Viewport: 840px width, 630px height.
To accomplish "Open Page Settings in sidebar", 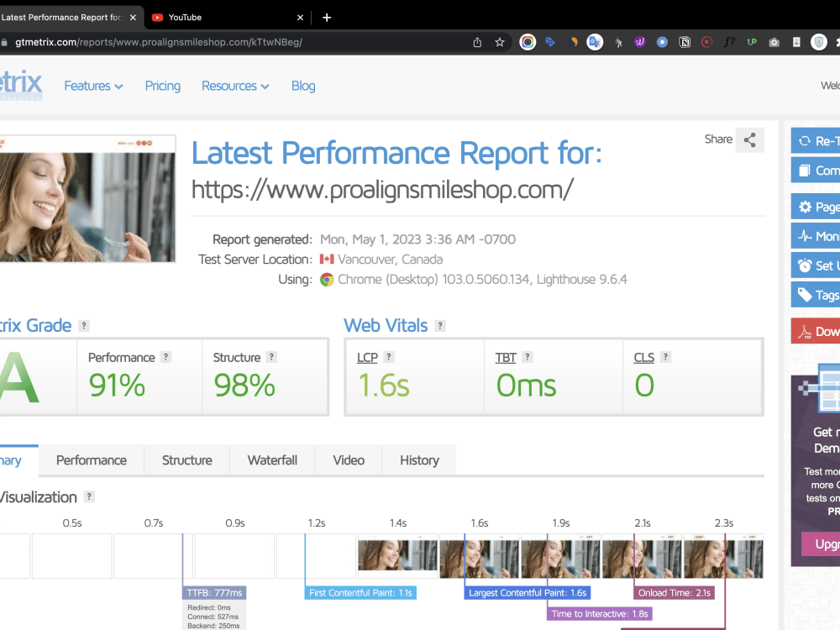I will pos(816,207).
